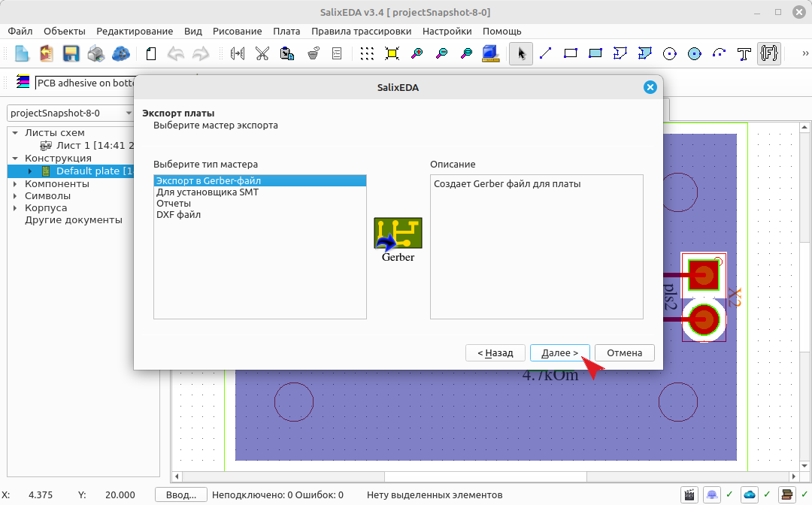The height and width of the screenshot is (505, 812).
Task: Select Для установщика SMT in list
Action: 260,192
